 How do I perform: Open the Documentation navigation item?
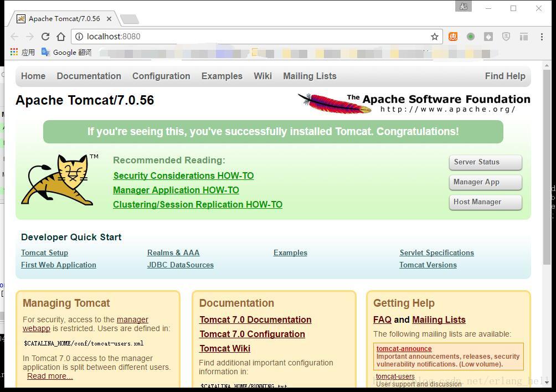89,76
